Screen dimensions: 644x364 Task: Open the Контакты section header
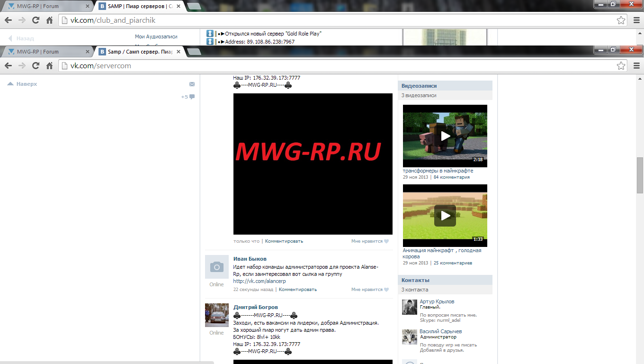click(445, 280)
